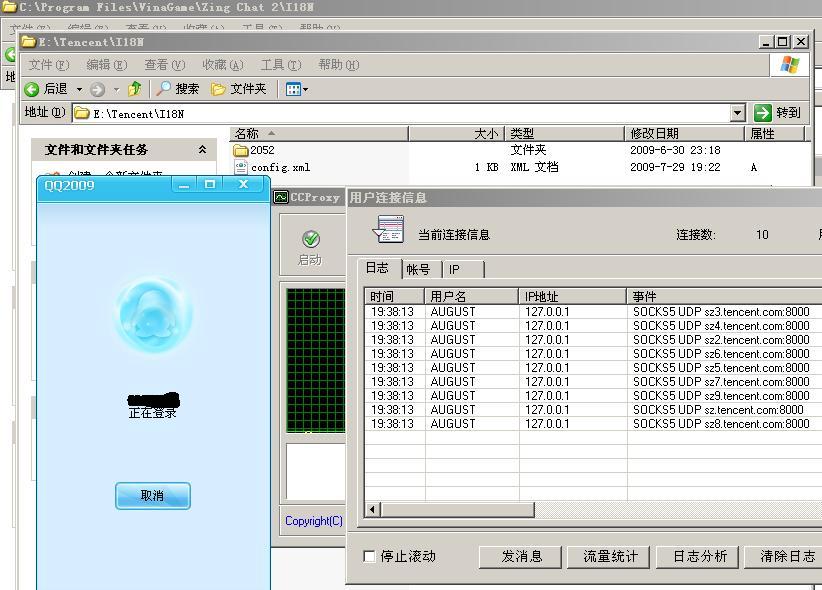The height and width of the screenshot is (590, 822).
Task: Click the Traffic Statistics (流量统计) button
Action: pyautogui.click(x=609, y=556)
